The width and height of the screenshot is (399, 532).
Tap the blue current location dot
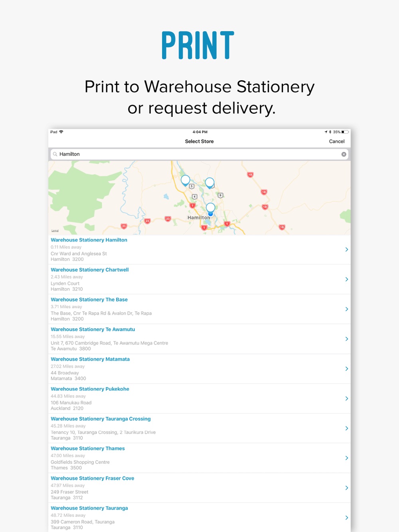pyautogui.click(x=211, y=214)
